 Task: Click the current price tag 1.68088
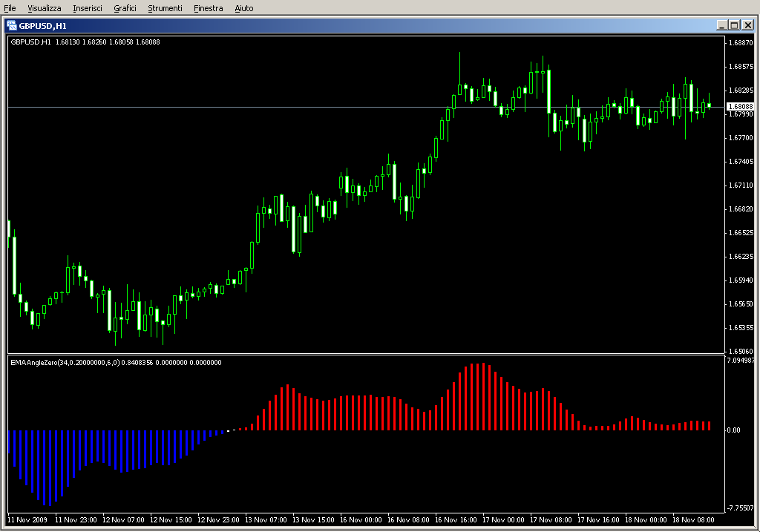(x=740, y=107)
